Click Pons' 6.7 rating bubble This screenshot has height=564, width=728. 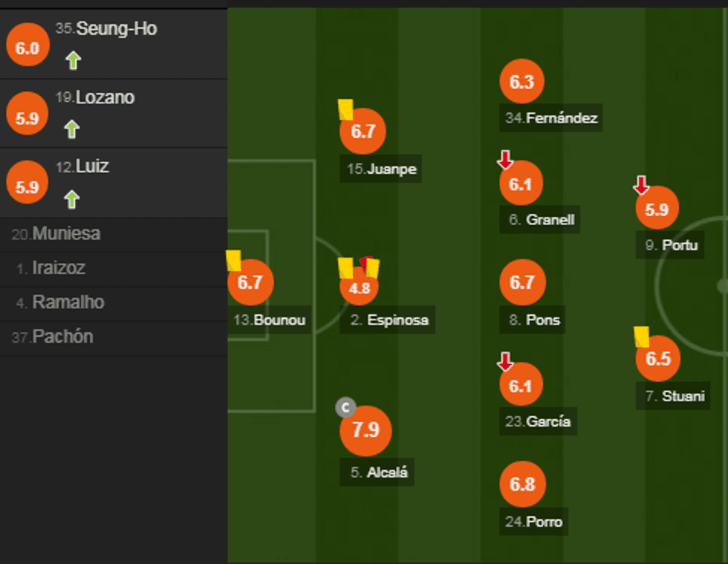click(522, 282)
